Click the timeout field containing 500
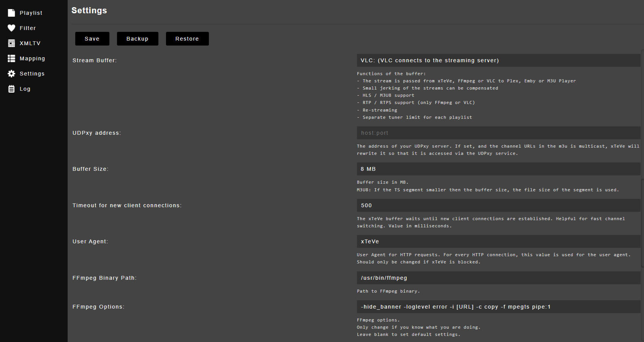Image resolution: width=644 pixels, height=342 pixels. 498,205
